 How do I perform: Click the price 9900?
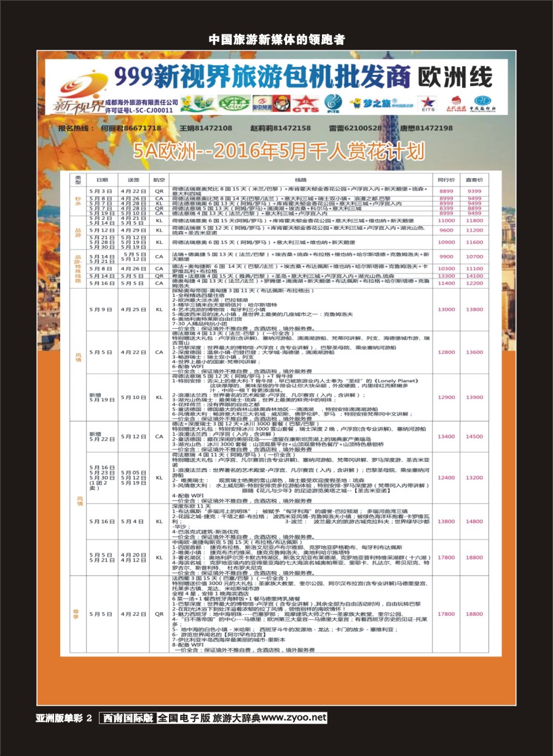coord(446,256)
